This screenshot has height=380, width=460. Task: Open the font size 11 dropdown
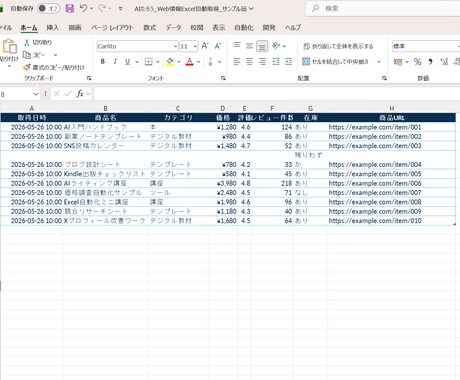195,46
